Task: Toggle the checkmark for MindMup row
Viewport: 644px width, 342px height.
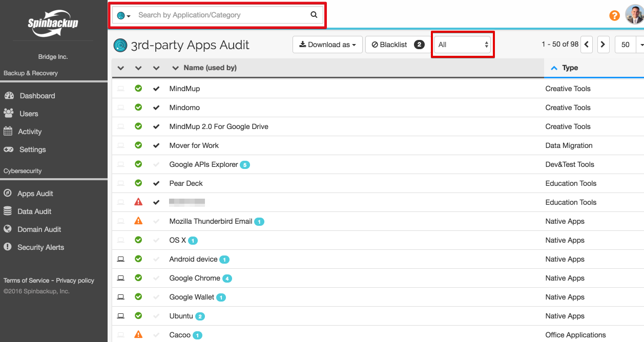Action: tap(156, 89)
